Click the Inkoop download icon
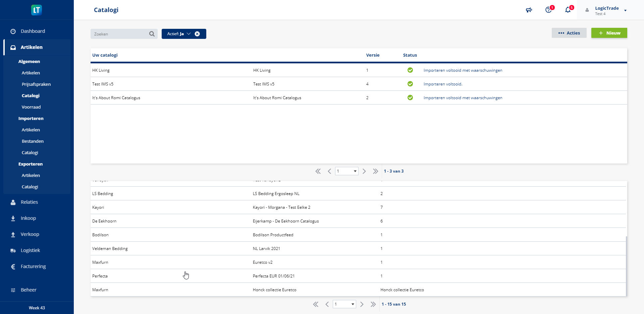644x314 pixels. (13, 218)
